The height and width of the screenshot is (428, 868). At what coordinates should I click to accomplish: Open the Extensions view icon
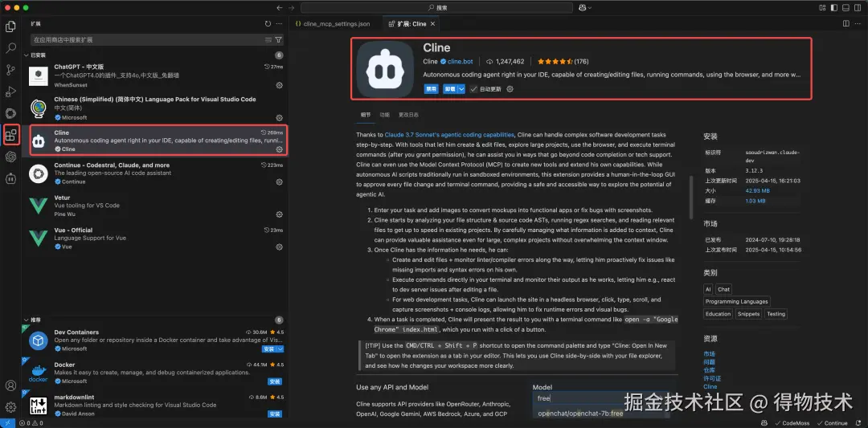tap(10, 135)
